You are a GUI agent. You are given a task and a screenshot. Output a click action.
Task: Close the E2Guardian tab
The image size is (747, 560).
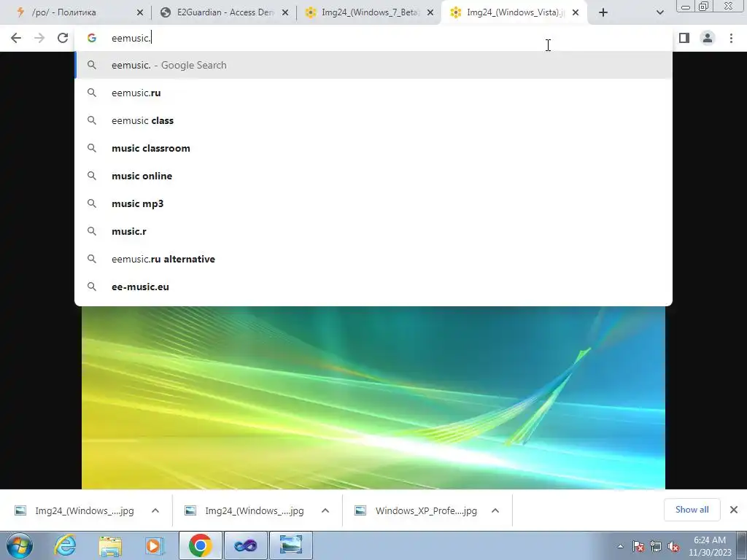(285, 13)
